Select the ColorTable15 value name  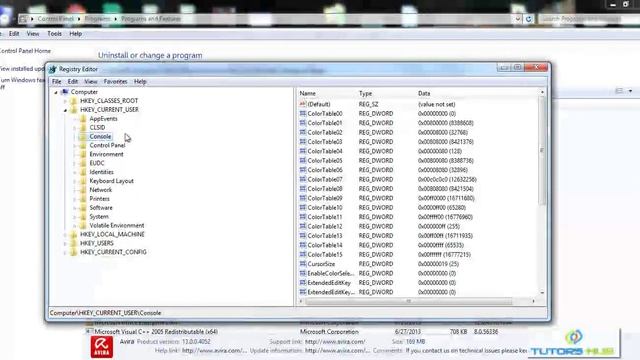pyautogui.click(x=325, y=255)
